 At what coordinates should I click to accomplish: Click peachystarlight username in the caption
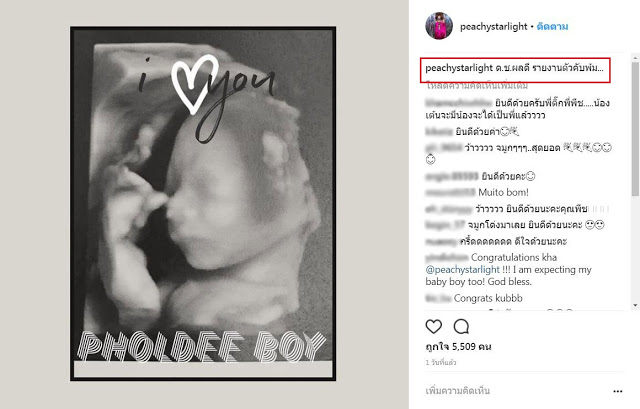(x=462, y=68)
